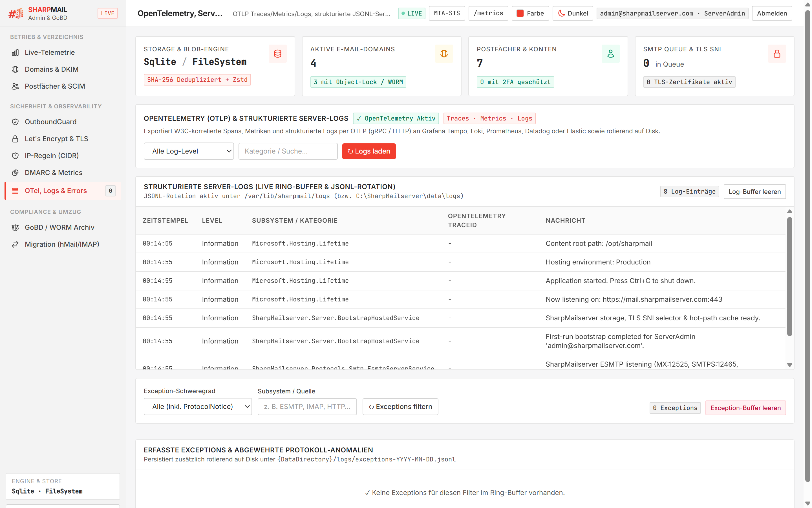Click Exceptions filtern button
Image resolution: width=812 pixels, height=508 pixels.
click(x=400, y=406)
